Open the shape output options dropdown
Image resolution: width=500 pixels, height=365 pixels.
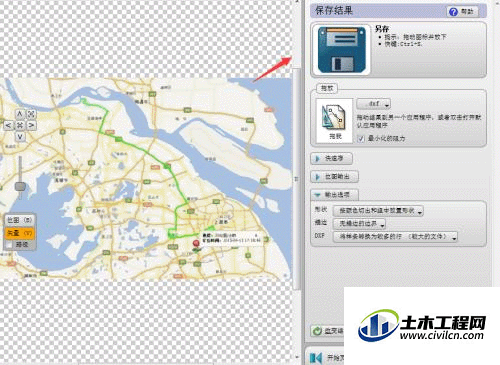(x=378, y=211)
